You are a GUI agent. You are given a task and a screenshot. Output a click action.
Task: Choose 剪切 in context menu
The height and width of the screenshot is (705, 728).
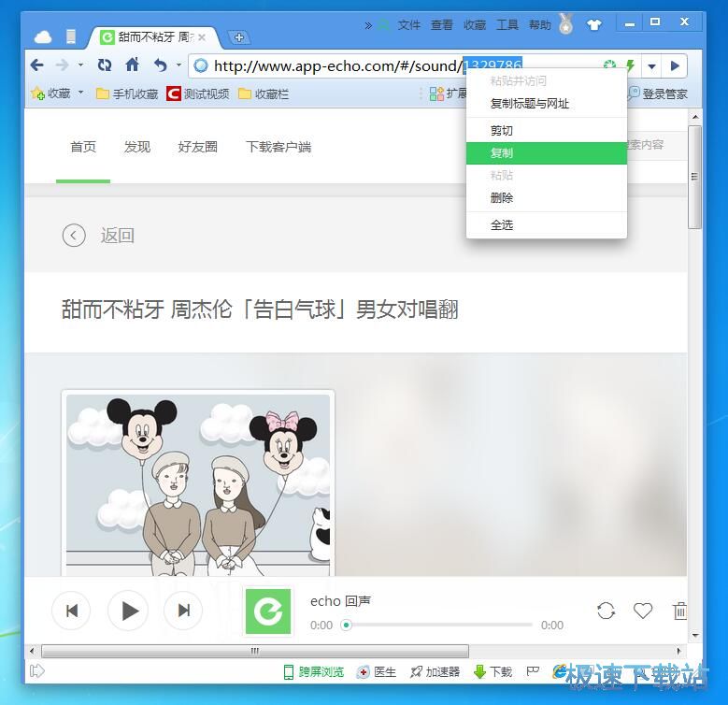coord(547,131)
